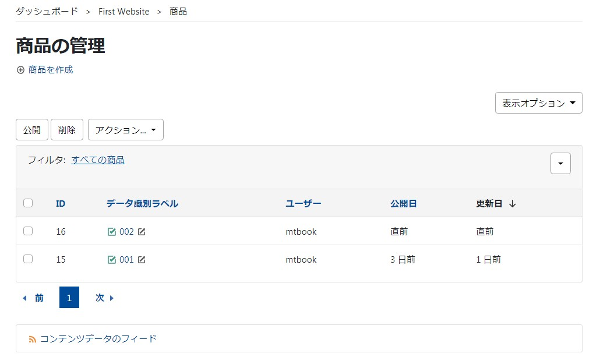Image resolution: width=600 pixels, height=364 pixels.
Task: Click the green status icon for 001
Action: pos(112,260)
